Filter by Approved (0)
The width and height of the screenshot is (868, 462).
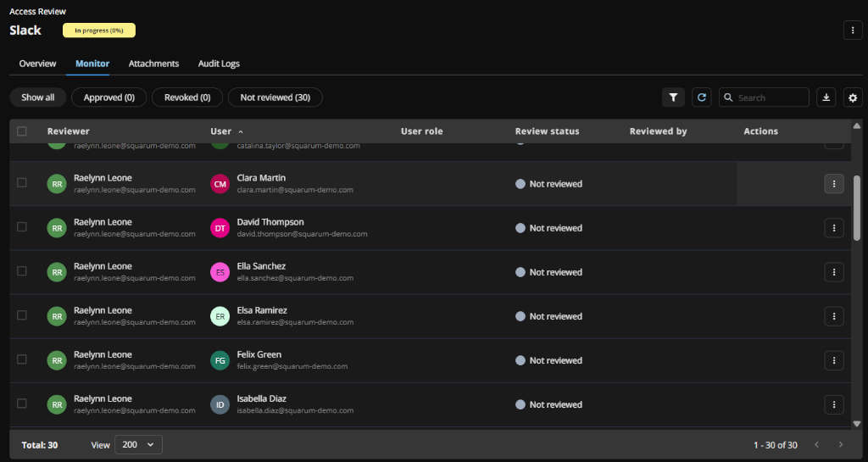click(109, 97)
